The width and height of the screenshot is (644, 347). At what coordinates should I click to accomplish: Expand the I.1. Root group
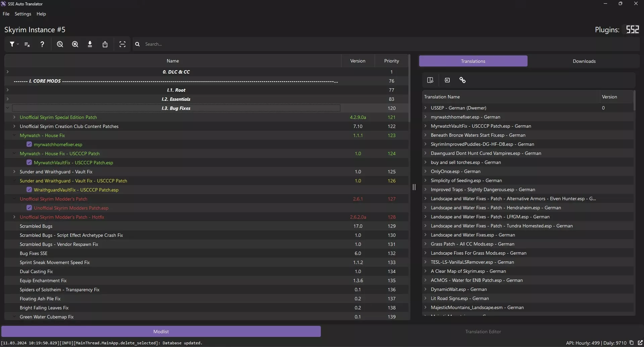(x=8, y=90)
